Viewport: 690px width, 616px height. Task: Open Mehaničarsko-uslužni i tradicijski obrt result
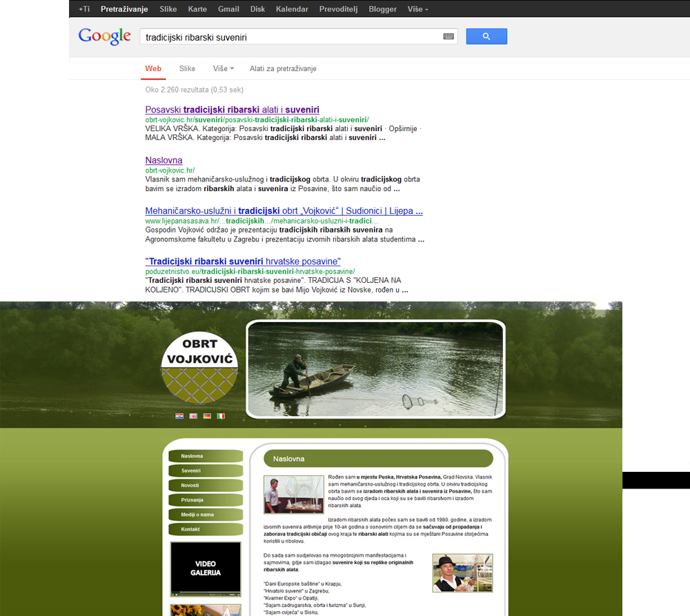tap(284, 211)
